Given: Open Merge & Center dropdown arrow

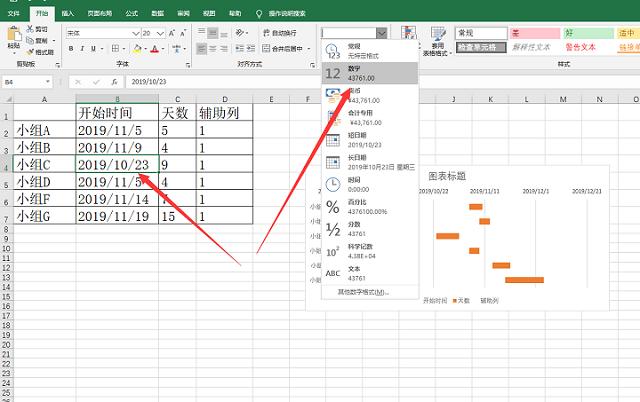Looking at the screenshot, I should (x=309, y=49).
